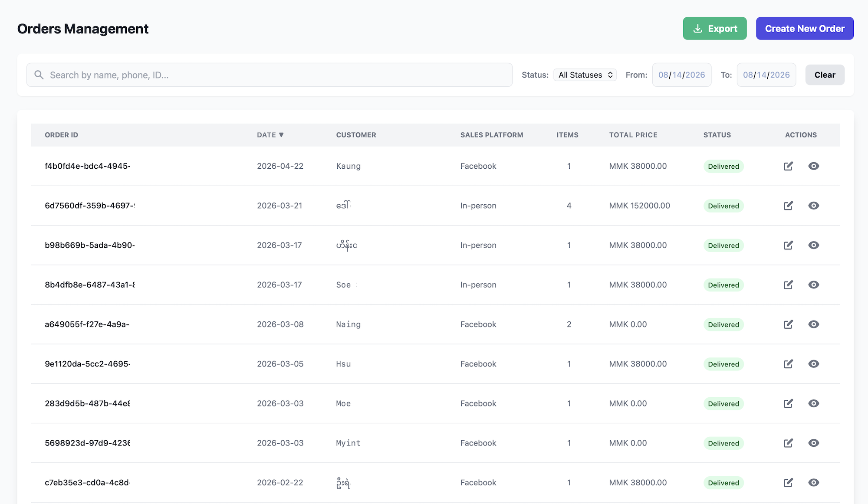
Task: Edit the Kaung order dated 2026-04-22
Action: click(x=788, y=166)
